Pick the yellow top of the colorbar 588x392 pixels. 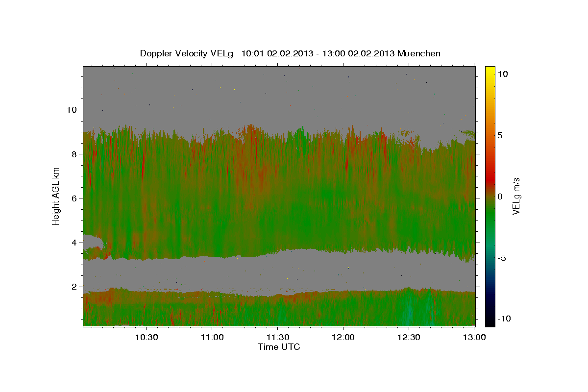[490, 69]
